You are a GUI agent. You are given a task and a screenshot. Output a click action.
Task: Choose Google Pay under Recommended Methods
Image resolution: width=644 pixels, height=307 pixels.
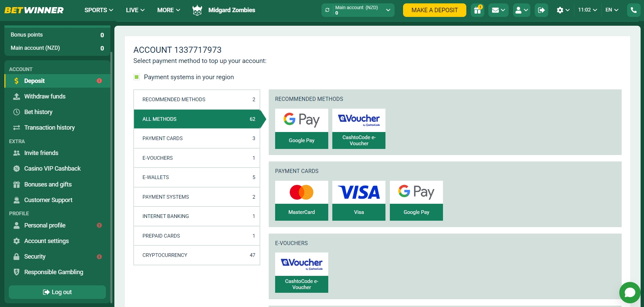coord(302,129)
